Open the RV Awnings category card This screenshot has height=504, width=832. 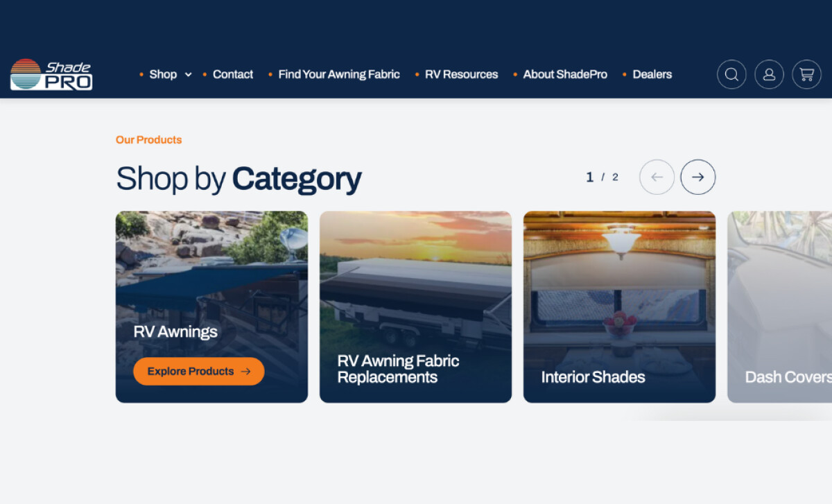point(211,306)
